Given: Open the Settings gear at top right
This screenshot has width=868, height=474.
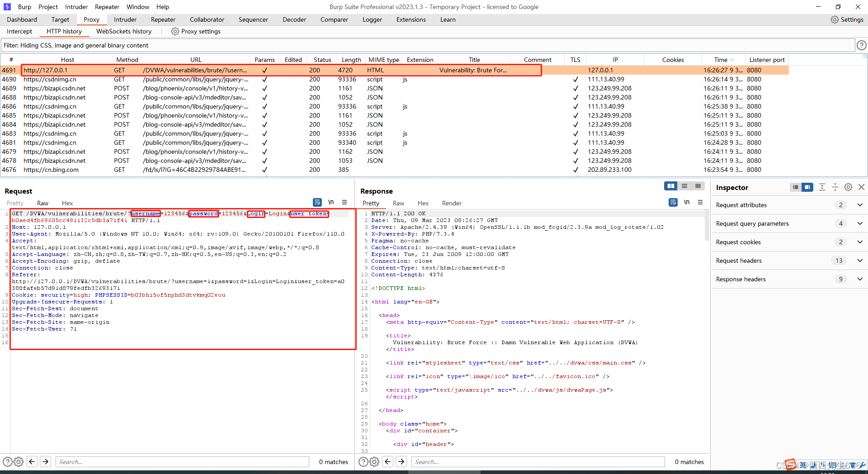Looking at the screenshot, I should [x=847, y=19].
